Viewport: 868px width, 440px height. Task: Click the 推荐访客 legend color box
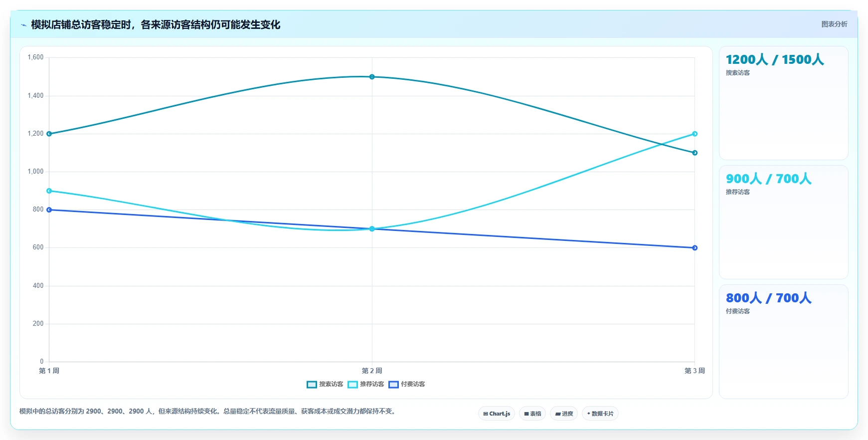click(x=352, y=384)
